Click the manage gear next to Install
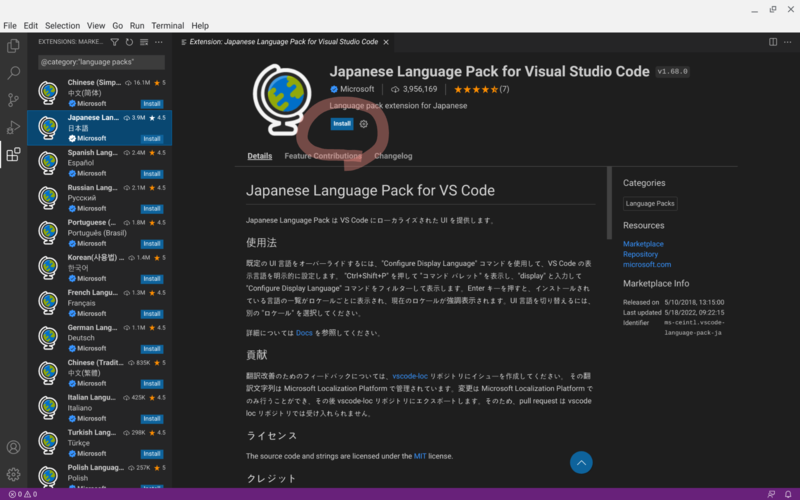Viewport: 800px width, 500px height. 363,124
